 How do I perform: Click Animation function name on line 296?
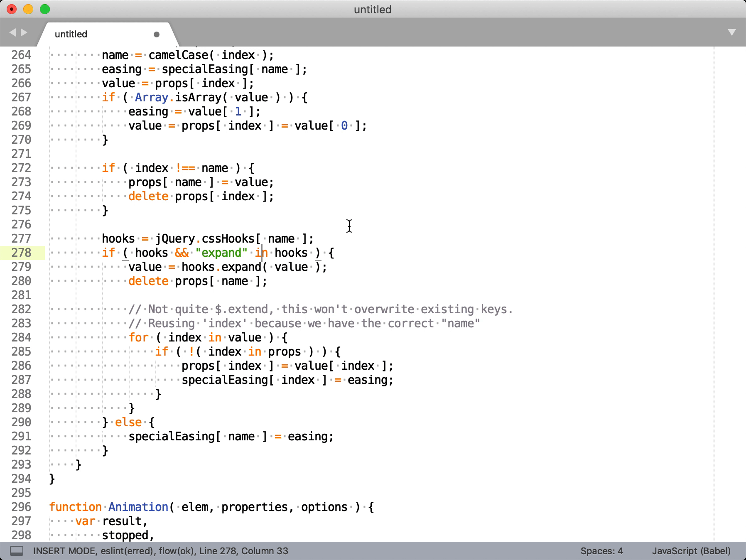(138, 507)
